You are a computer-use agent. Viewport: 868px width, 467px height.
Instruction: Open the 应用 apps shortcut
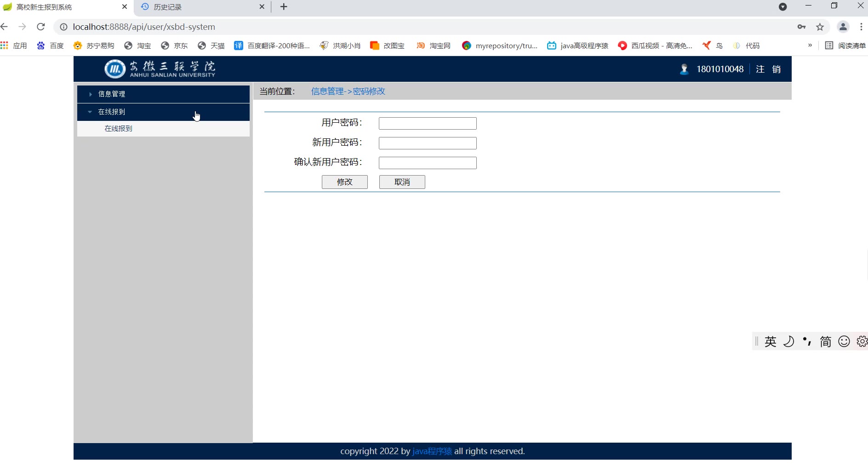click(14, 46)
